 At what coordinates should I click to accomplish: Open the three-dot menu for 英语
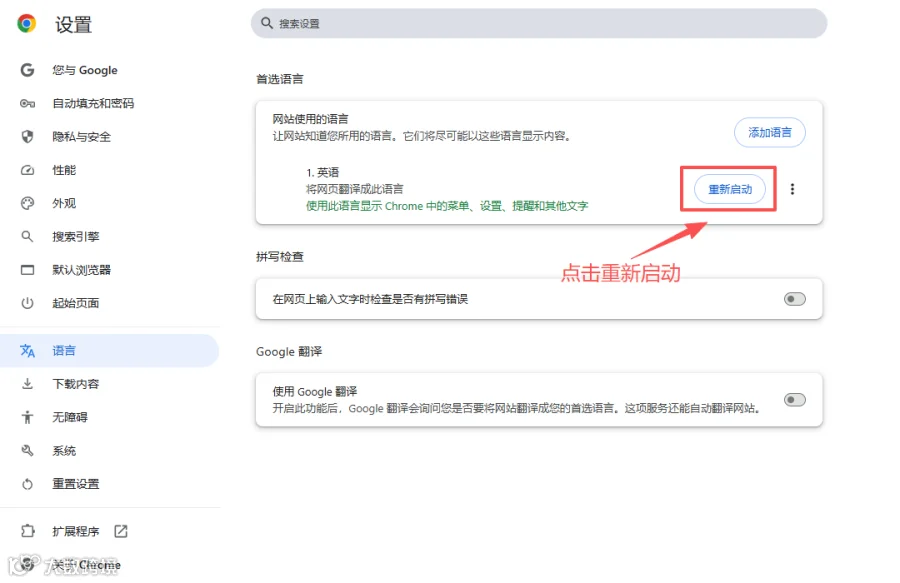[x=792, y=189]
